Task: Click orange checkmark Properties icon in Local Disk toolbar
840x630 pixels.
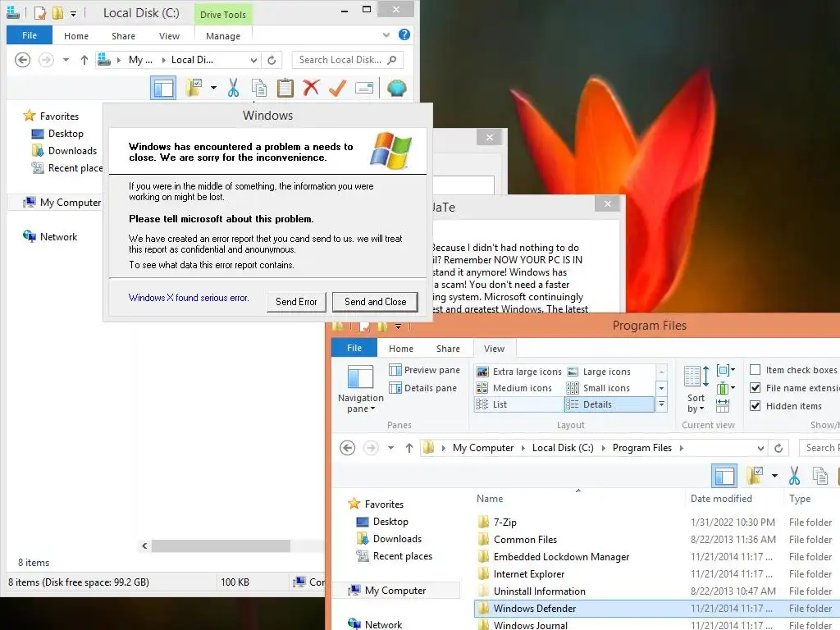Action: coord(337,88)
